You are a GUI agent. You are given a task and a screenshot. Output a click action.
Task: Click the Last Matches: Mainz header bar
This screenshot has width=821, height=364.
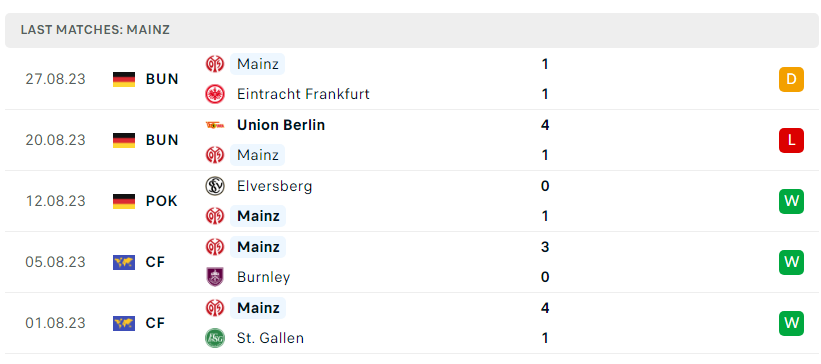click(410, 30)
